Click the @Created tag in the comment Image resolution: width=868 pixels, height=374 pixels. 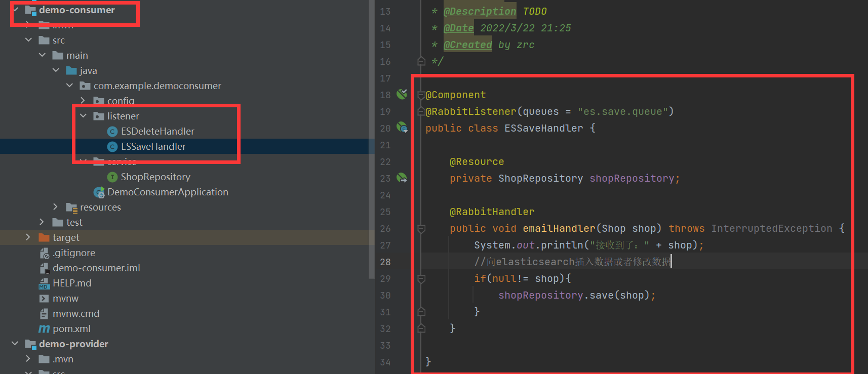(x=467, y=45)
